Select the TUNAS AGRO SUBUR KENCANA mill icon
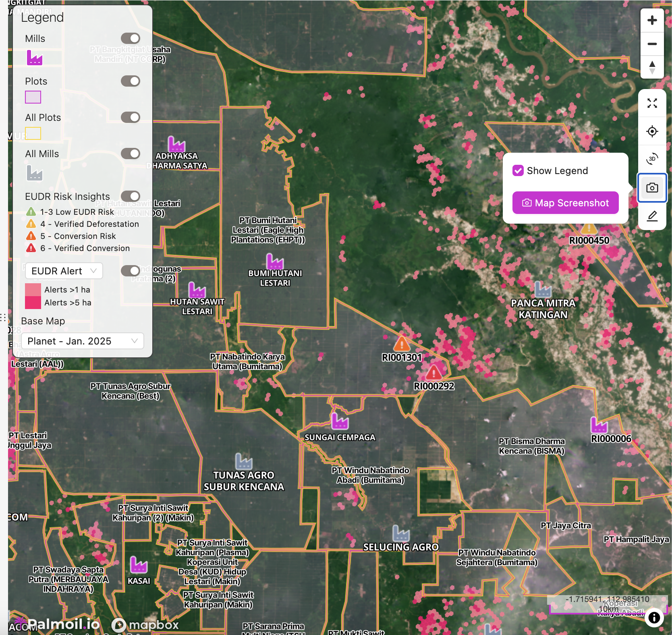 pyautogui.click(x=243, y=461)
